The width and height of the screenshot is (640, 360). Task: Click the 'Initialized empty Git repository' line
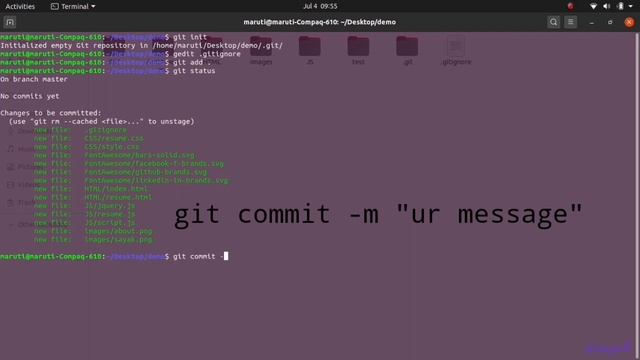point(141,45)
